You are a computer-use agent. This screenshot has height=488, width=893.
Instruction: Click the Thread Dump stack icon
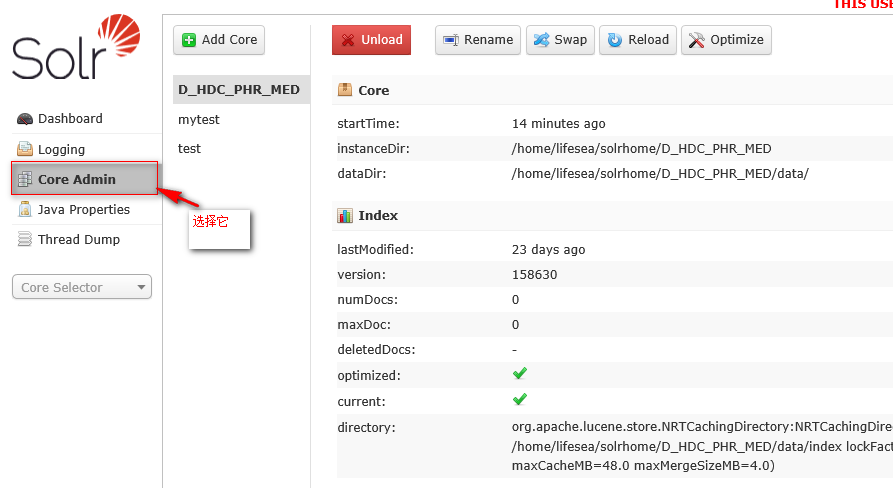click(x=24, y=239)
